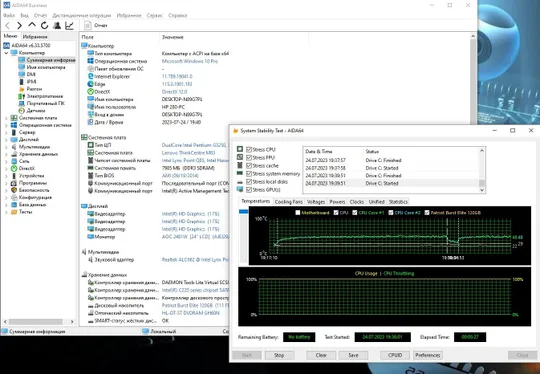Click the DirectX tree icon
The height and width of the screenshot is (374, 540).
(14, 168)
